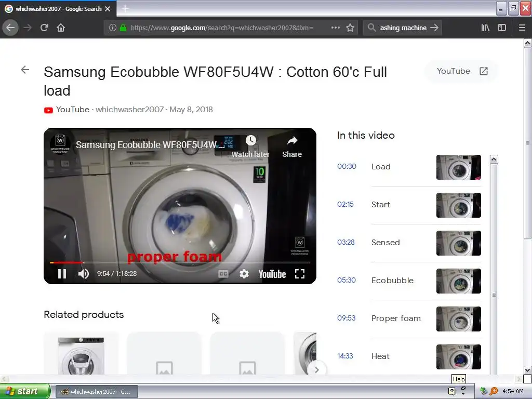Viewport: 532px width, 399px height.
Task: Show next related products arrow
Action: tap(316, 370)
